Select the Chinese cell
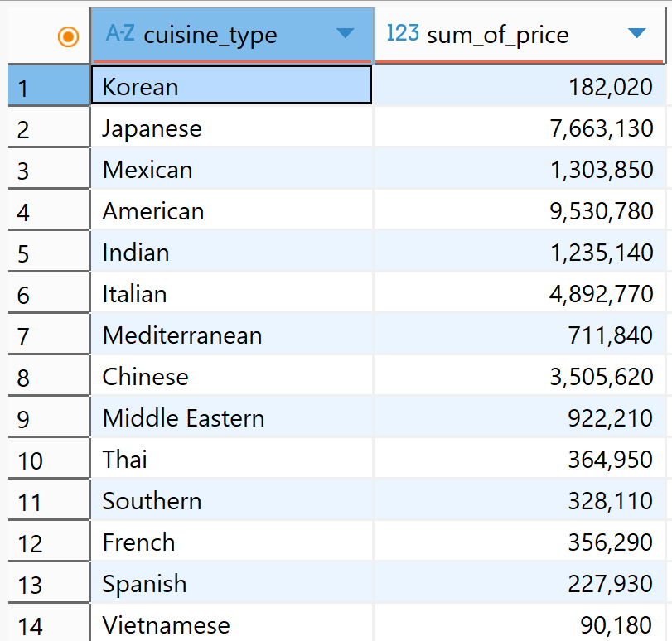The image size is (672, 641). pyautogui.click(x=231, y=376)
